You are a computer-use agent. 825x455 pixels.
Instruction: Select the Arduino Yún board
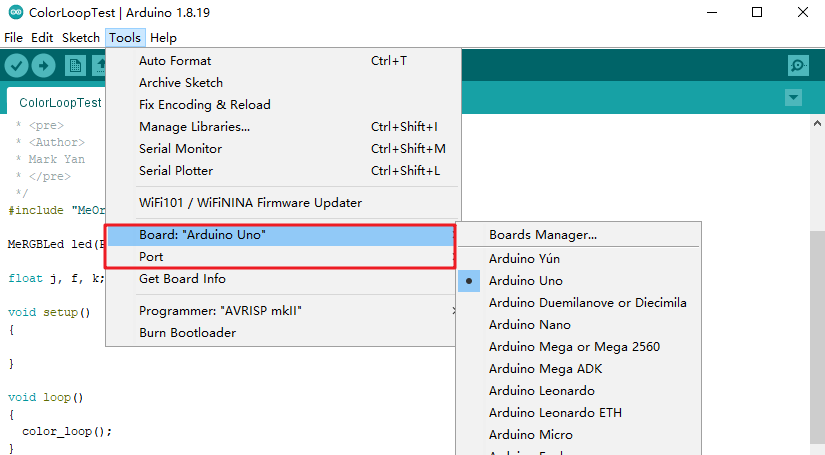tap(579, 259)
